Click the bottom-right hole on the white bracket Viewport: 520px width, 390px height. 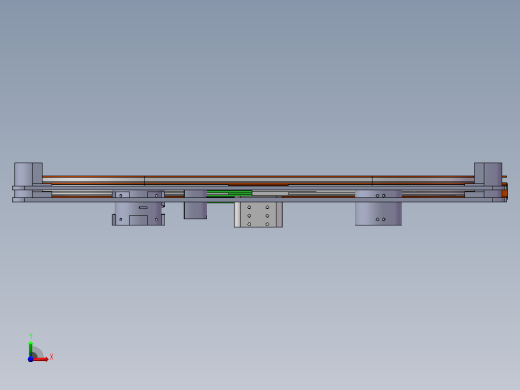pos(267,224)
